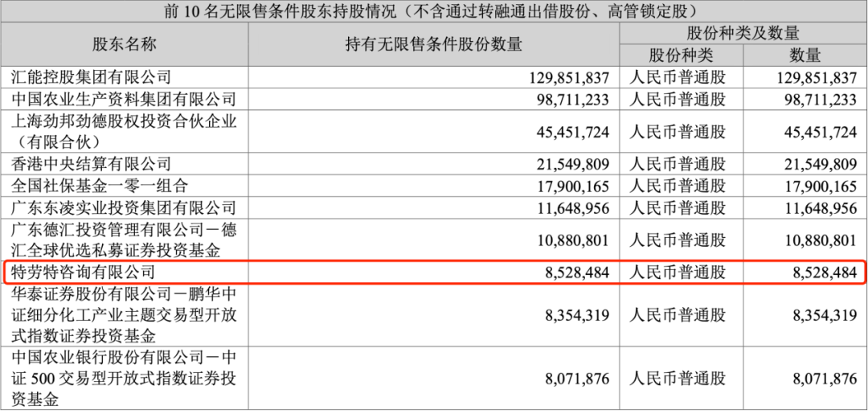This screenshot has height=414, width=868.
Task: Click 129,851,837 under the rightmost 数量 header
Action: pyautogui.click(x=817, y=77)
